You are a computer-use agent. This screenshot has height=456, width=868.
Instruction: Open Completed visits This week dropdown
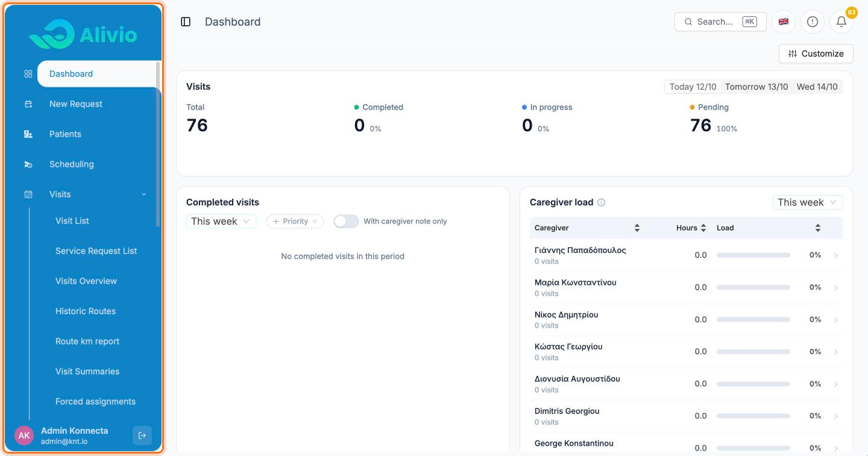tap(221, 221)
